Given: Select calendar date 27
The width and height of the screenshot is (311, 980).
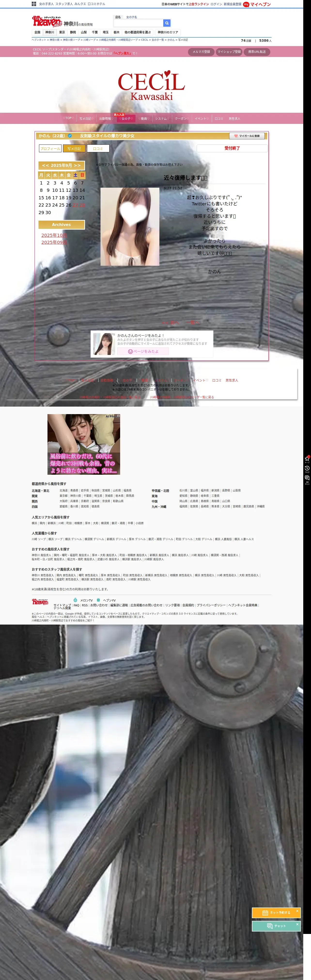Looking at the screenshot, I should click(x=75, y=205).
